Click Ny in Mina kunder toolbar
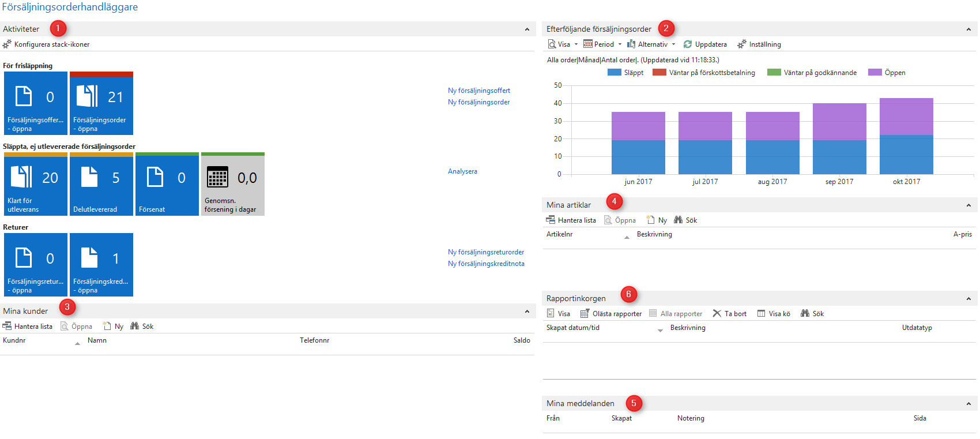This screenshot has width=980, height=439. pos(113,327)
